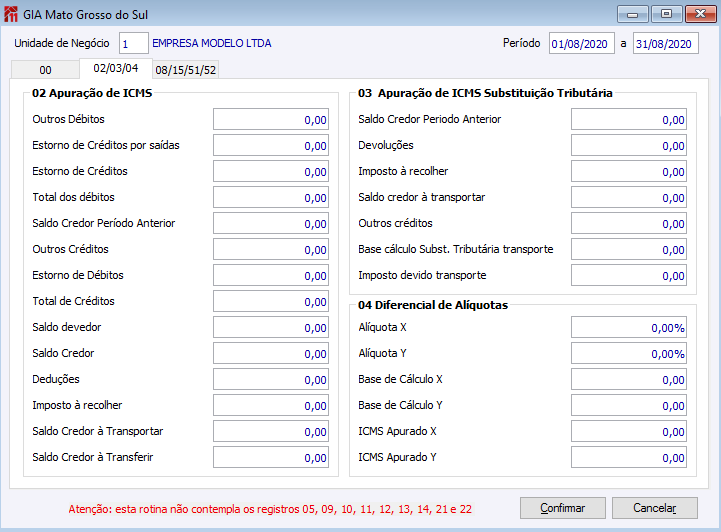
Task: Select Estorno de Créditos por saídas field
Action: 271,146
